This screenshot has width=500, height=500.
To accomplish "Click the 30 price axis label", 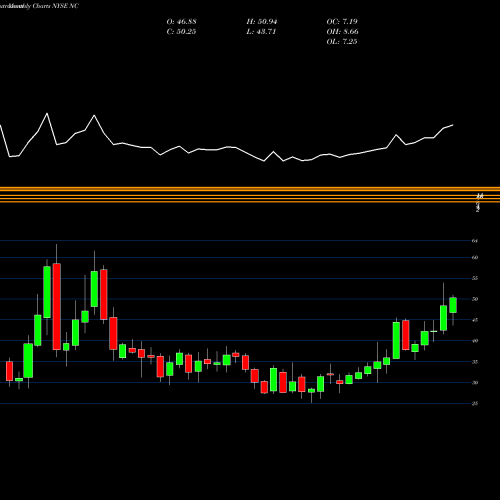I will (475, 383).
